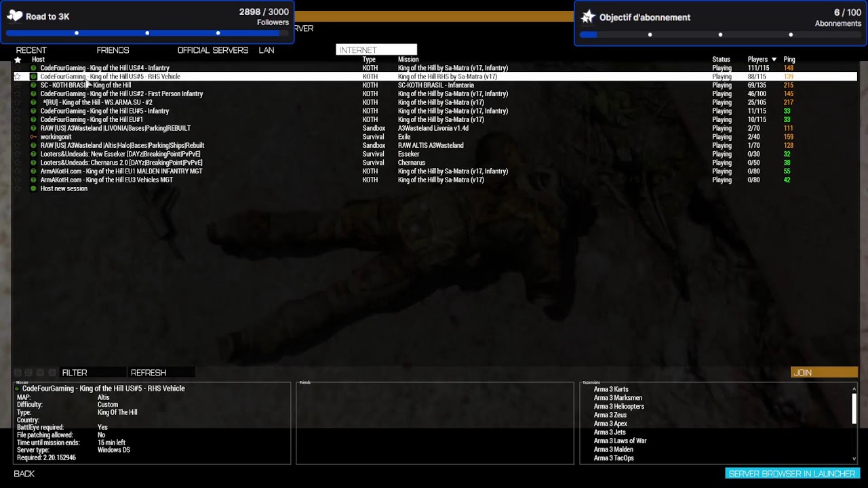Click the heart icon in Road to 3K overlay
The height and width of the screenshot is (488, 868).
coord(14,16)
